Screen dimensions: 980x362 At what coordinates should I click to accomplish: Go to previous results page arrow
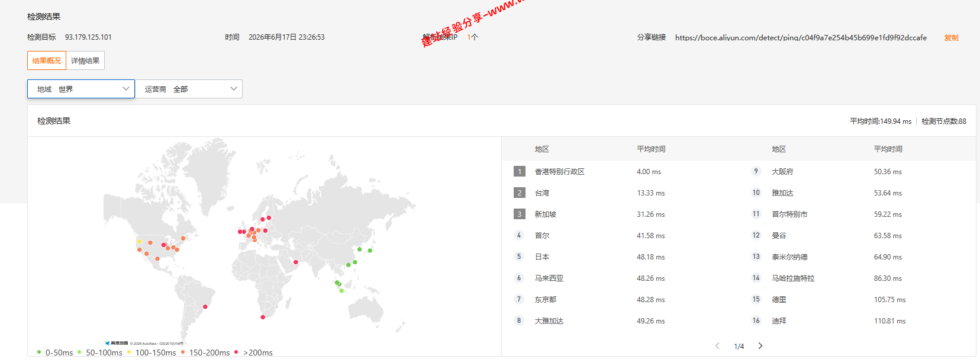[717, 346]
